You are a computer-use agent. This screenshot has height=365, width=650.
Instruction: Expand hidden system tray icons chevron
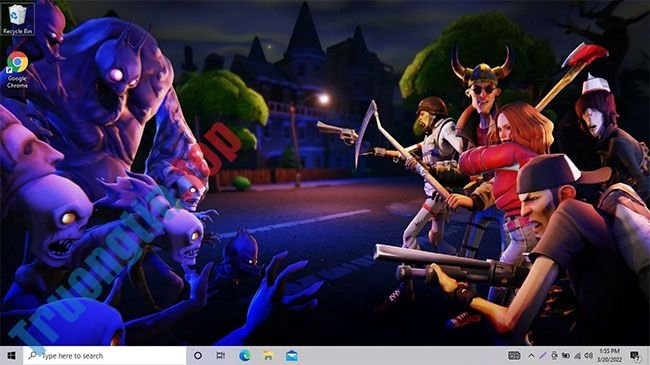click(x=531, y=355)
